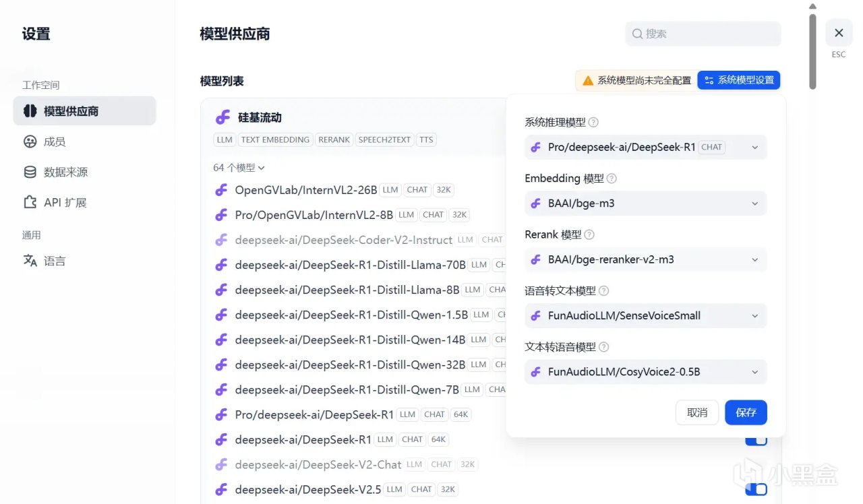The height and width of the screenshot is (504, 863).
Task: Click the icon of OpenGVLab/InternVL2-26B row
Action: pyautogui.click(x=221, y=190)
